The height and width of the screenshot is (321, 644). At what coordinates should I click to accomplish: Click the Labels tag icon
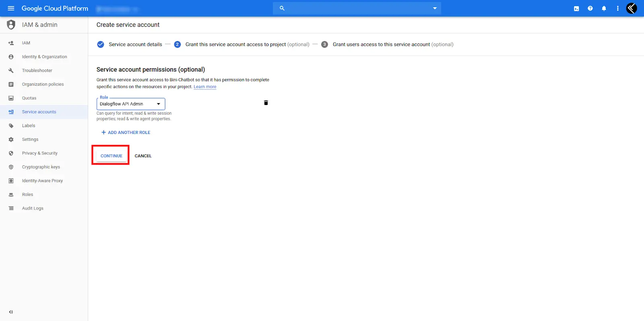coord(11,126)
